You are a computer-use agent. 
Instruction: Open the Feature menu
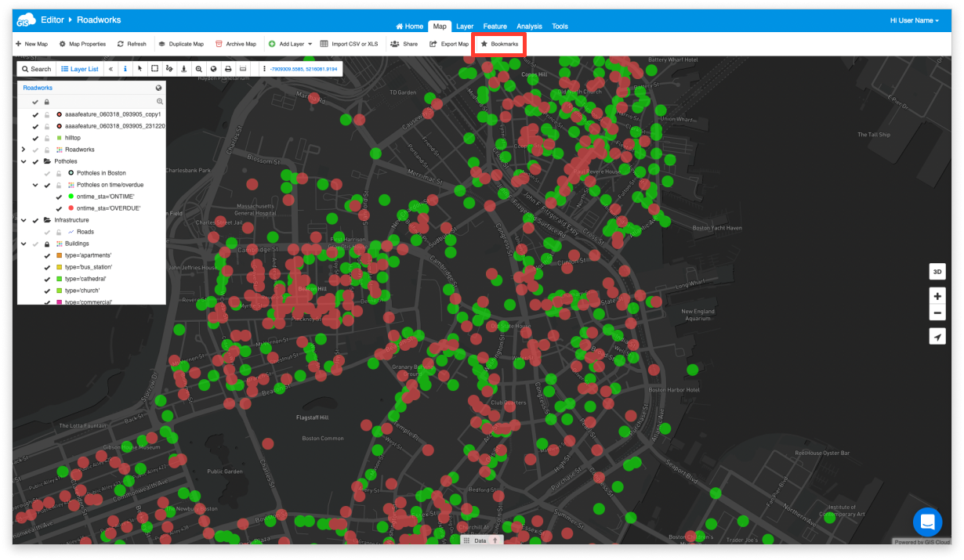tap(495, 26)
